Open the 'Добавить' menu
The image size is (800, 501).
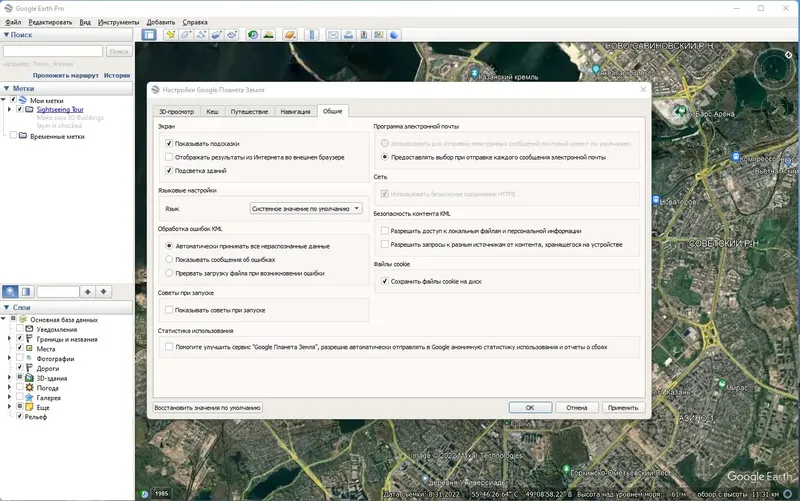pyautogui.click(x=161, y=22)
